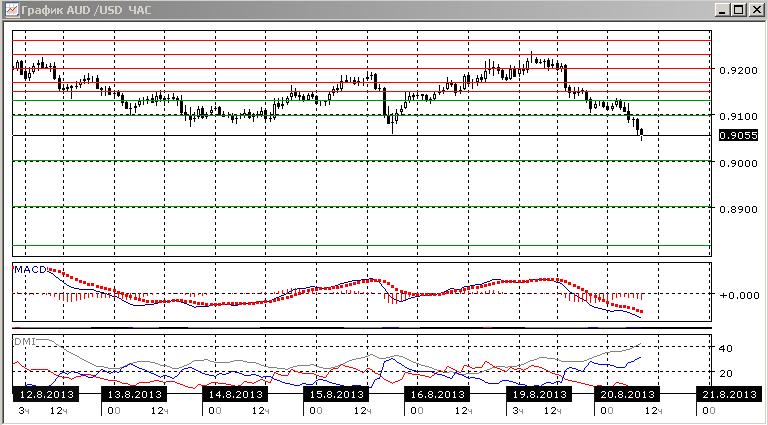Close the AUD/USD chart window
This screenshot has height=425, width=768.
[756, 10]
